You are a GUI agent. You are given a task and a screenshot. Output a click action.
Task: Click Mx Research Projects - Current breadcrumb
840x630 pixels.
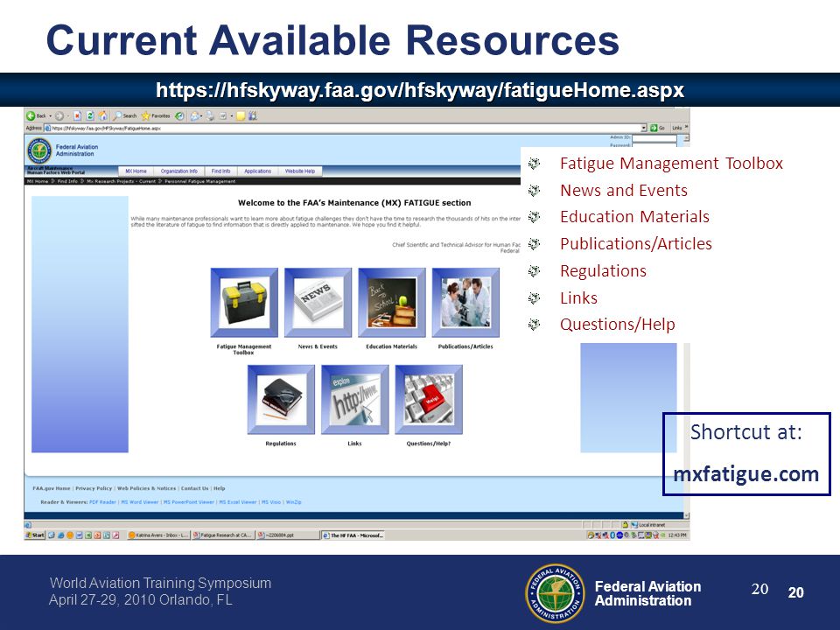pyautogui.click(x=121, y=181)
